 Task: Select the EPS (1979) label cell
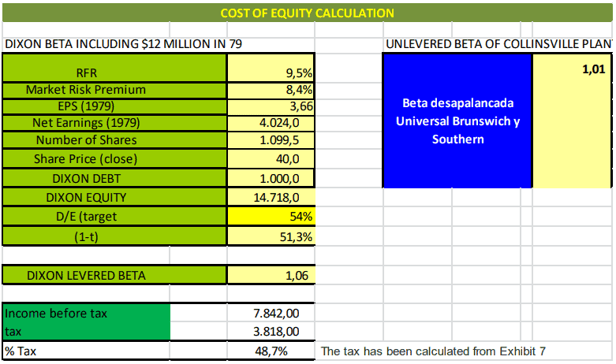click(x=114, y=106)
